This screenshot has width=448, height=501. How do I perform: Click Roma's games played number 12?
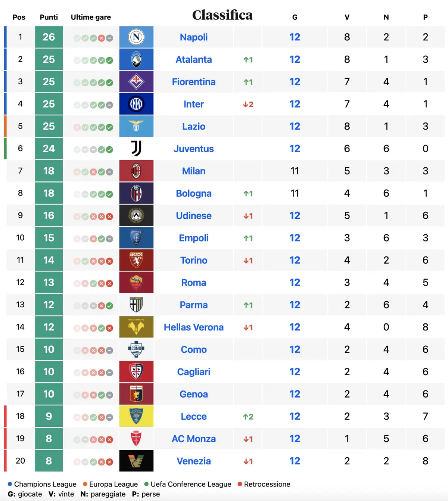(x=295, y=283)
